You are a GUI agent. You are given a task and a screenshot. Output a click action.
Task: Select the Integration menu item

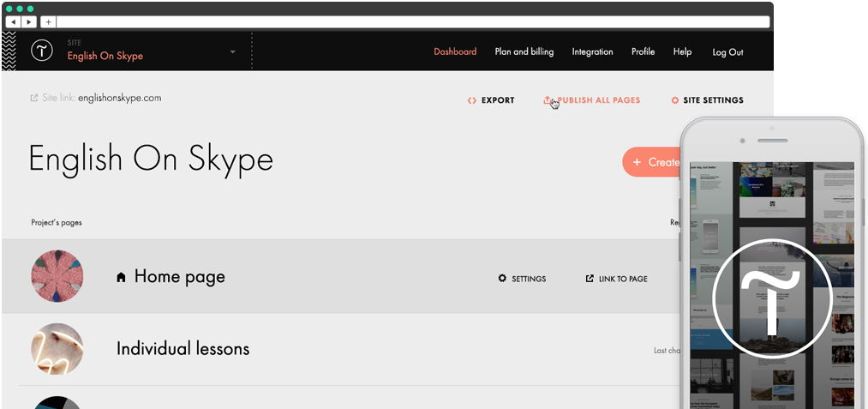coord(592,51)
